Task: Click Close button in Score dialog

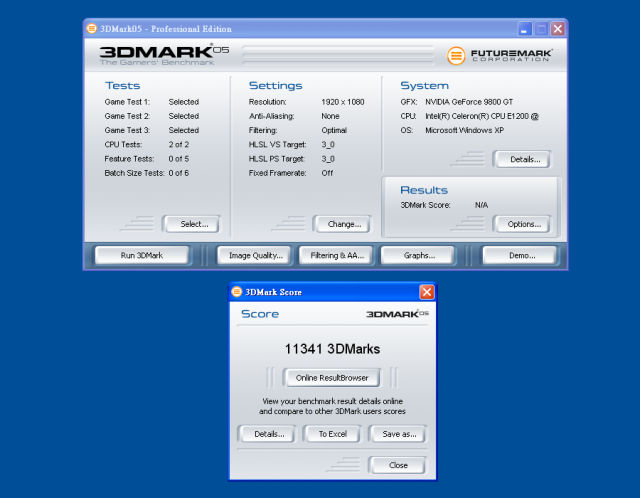Action: [398, 465]
